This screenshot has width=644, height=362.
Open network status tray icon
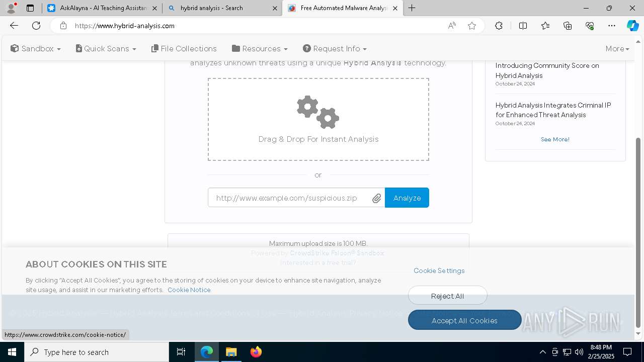point(567,352)
